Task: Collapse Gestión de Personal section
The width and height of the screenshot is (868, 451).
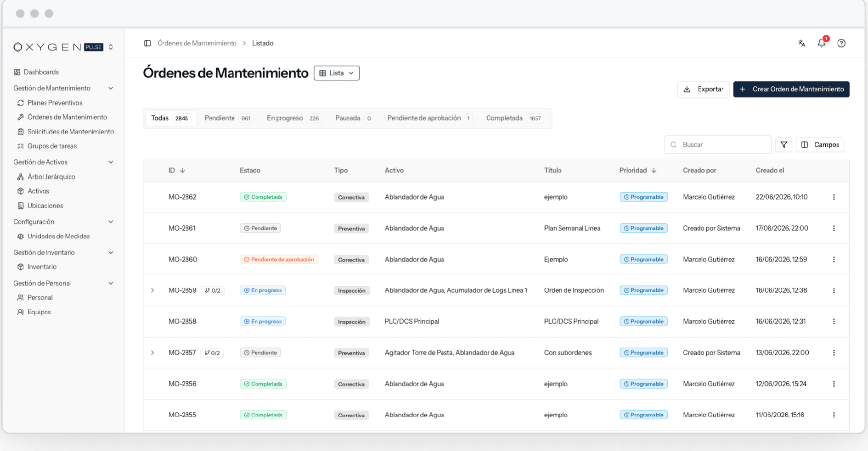Action: point(111,283)
